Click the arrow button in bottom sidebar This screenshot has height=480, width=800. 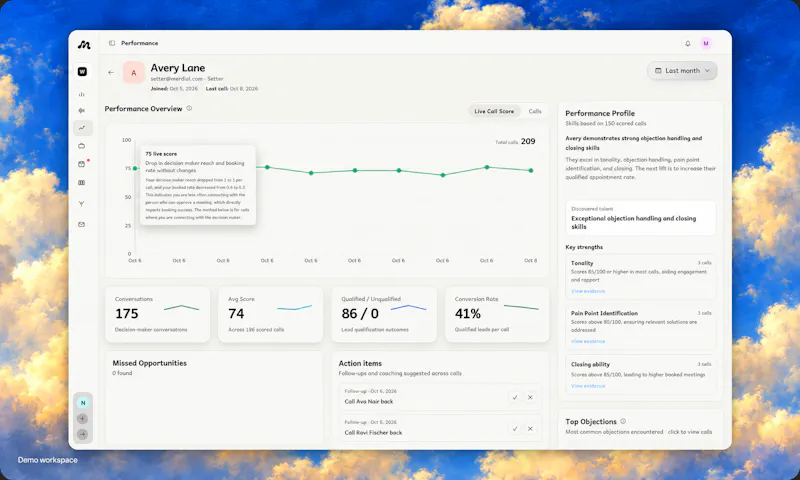pyautogui.click(x=83, y=435)
